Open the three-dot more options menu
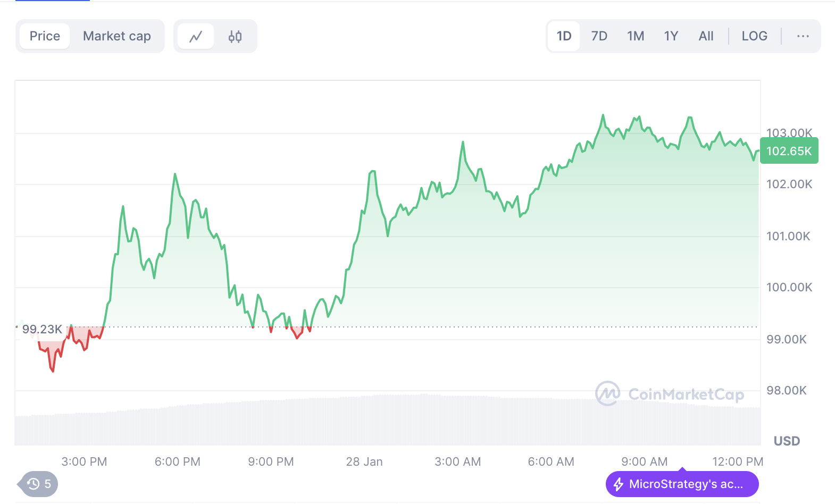Screen dimensions: 835x504 (803, 36)
